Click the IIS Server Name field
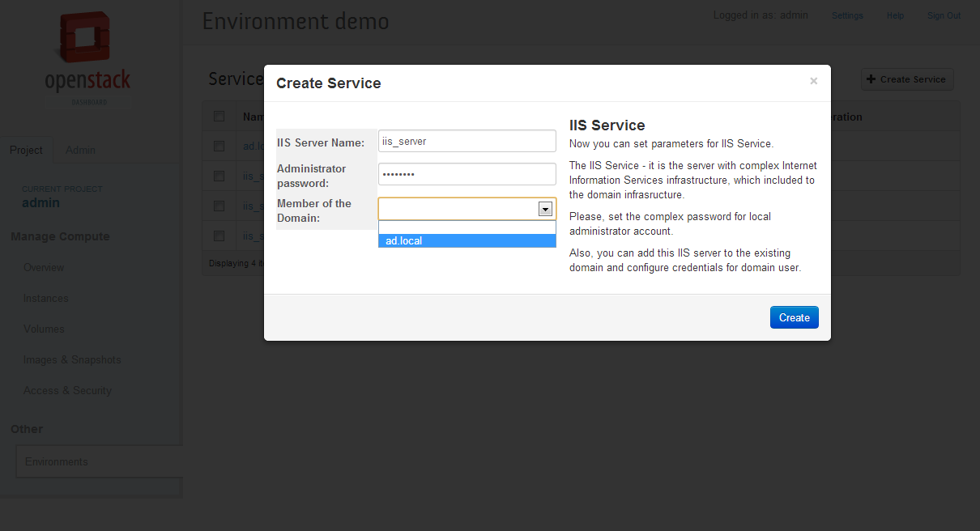Image resolution: width=980 pixels, height=531 pixels. click(x=467, y=141)
